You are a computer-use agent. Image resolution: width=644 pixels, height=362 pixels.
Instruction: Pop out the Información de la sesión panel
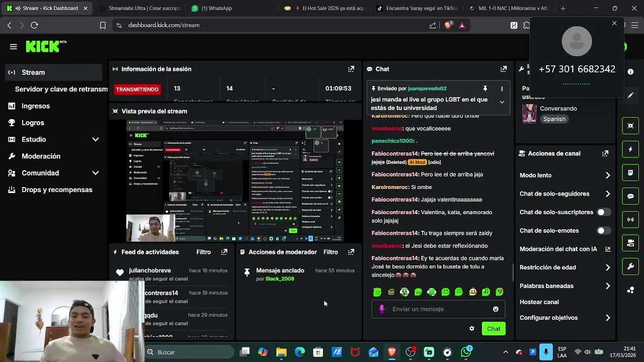coord(351,69)
